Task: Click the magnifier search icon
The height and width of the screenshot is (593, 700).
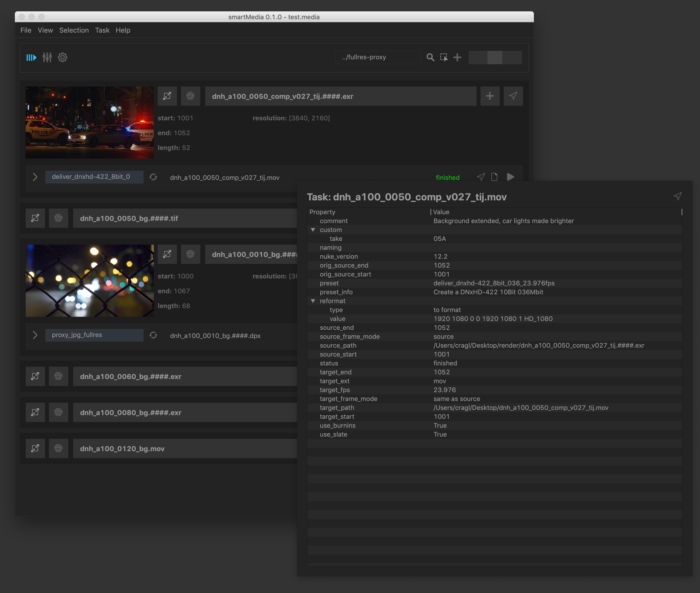Action: (430, 58)
